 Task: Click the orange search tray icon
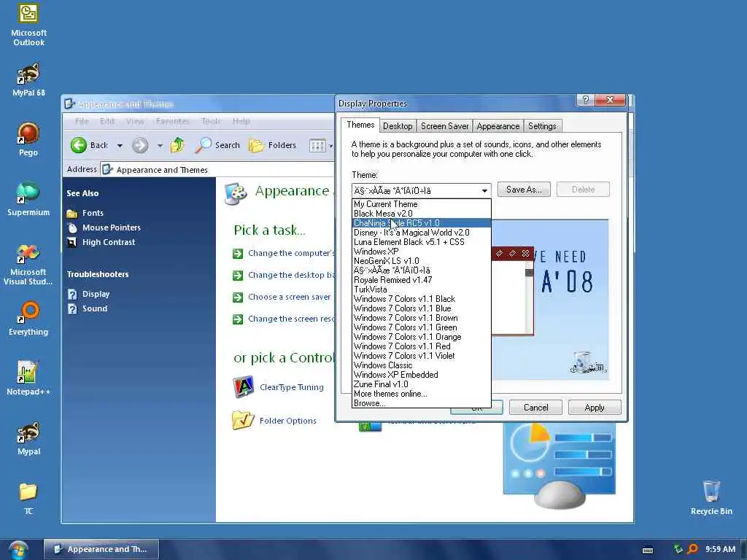click(x=692, y=549)
